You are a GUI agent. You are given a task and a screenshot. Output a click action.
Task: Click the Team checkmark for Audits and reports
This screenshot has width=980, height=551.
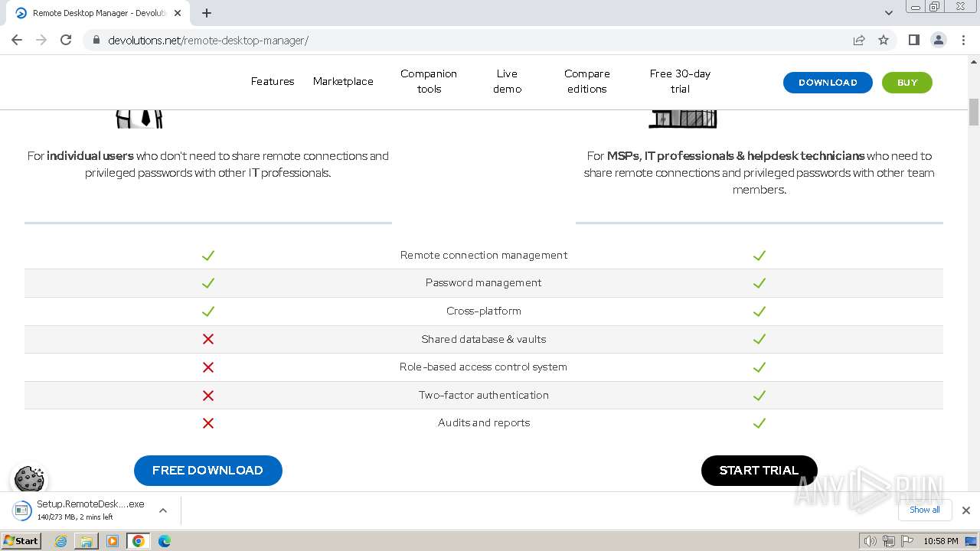coord(759,423)
